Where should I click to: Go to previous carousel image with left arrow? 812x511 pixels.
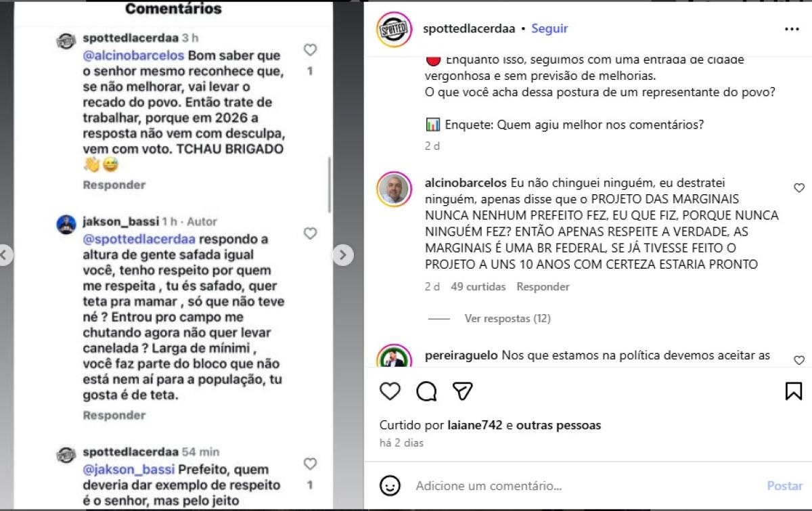pyautogui.click(x=5, y=254)
